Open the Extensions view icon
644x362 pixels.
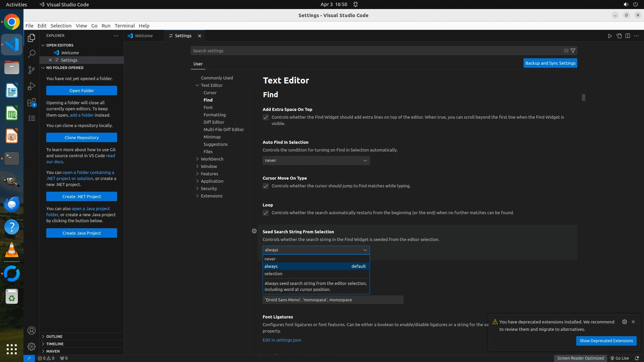tap(32, 103)
